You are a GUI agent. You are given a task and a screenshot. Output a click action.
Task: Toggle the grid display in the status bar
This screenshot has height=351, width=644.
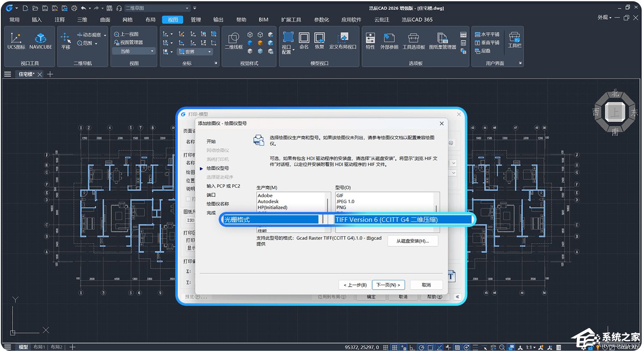(395, 347)
